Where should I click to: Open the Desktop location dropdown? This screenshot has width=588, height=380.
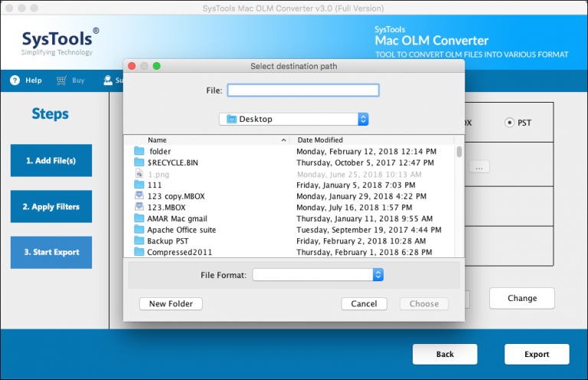[294, 120]
